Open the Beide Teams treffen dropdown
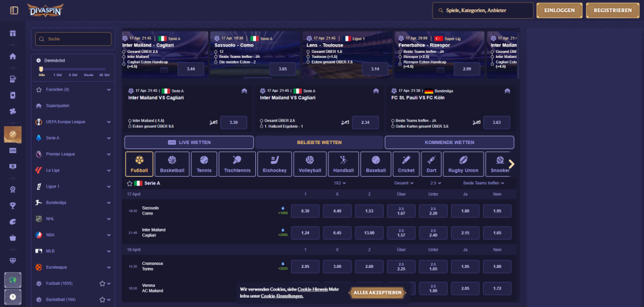This screenshot has width=644, height=307. [x=484, y=183]
